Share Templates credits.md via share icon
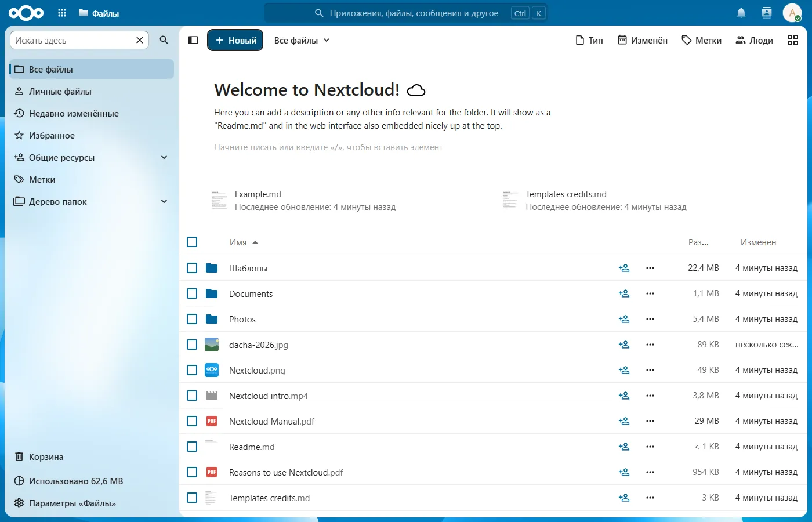This screenshot has height=522, width=812. click(x=624, y=498)
